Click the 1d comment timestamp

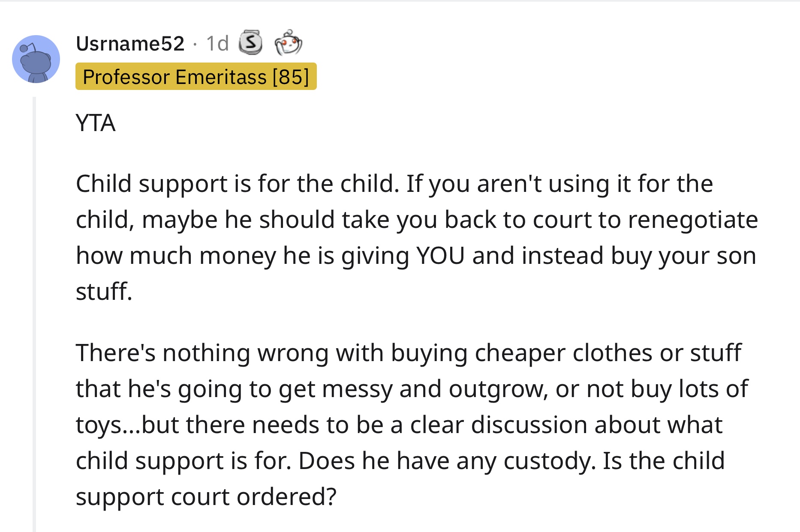tap(217, 44)
